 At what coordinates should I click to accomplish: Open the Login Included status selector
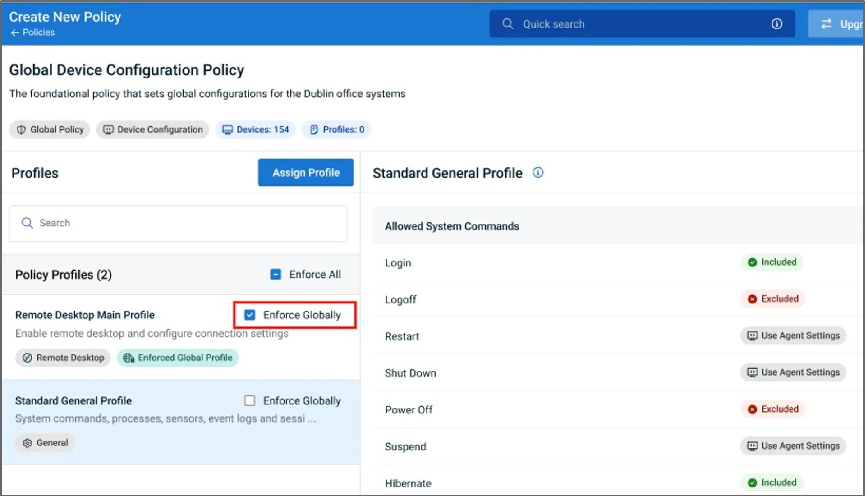(772, 262)
